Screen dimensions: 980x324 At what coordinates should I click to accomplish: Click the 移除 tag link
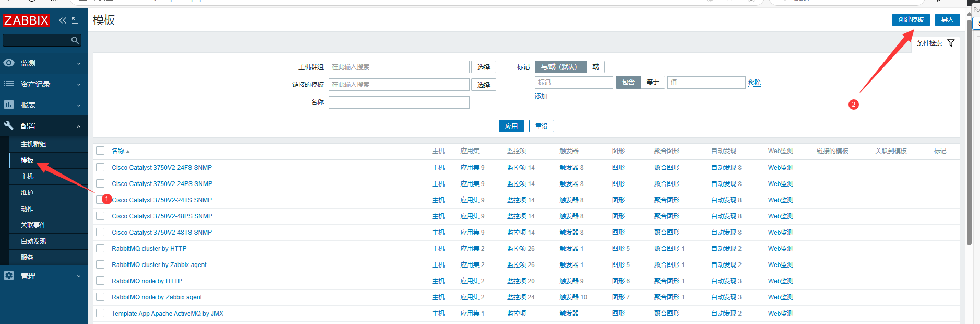click(x=755, y=83)
